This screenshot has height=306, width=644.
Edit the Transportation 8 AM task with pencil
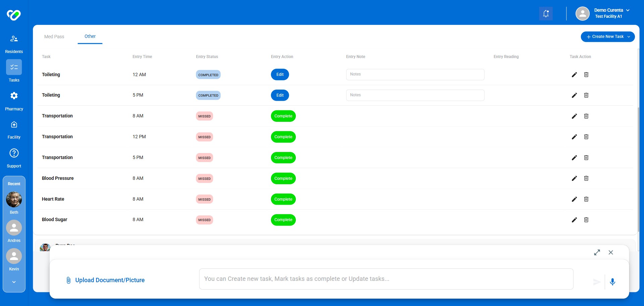tap(574, 116)
